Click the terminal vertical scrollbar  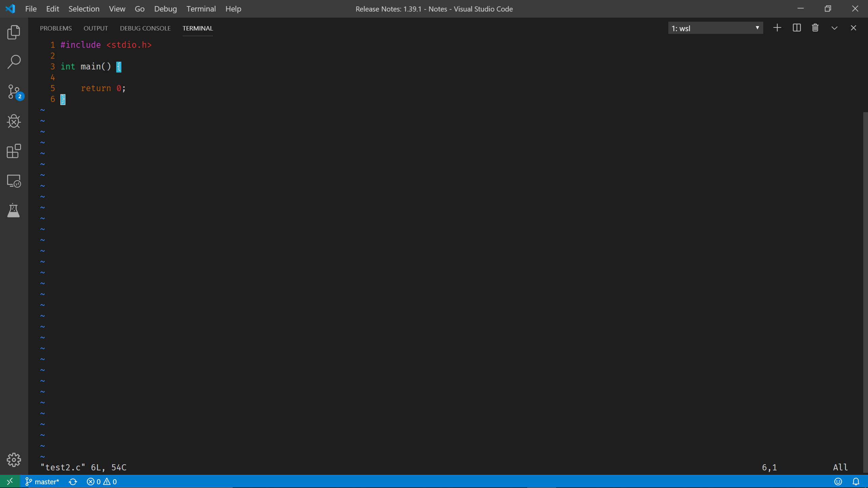(x=865, y=291)
